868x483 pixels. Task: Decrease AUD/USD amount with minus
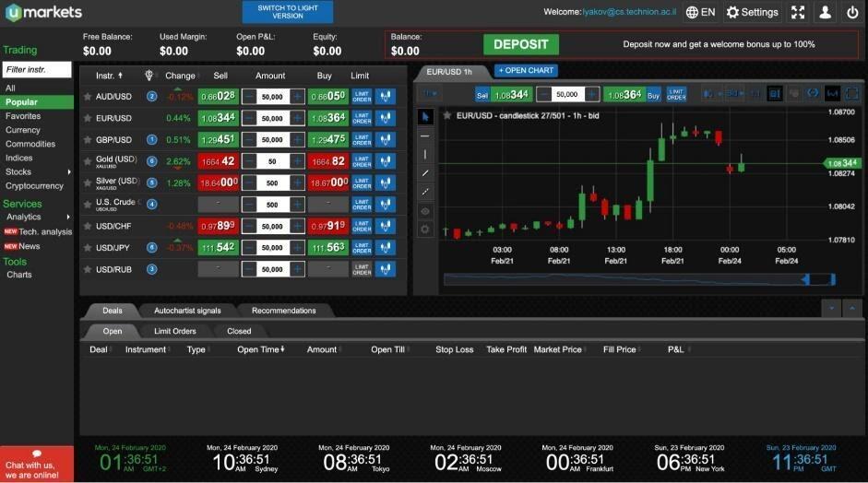(x=249, y=96)
